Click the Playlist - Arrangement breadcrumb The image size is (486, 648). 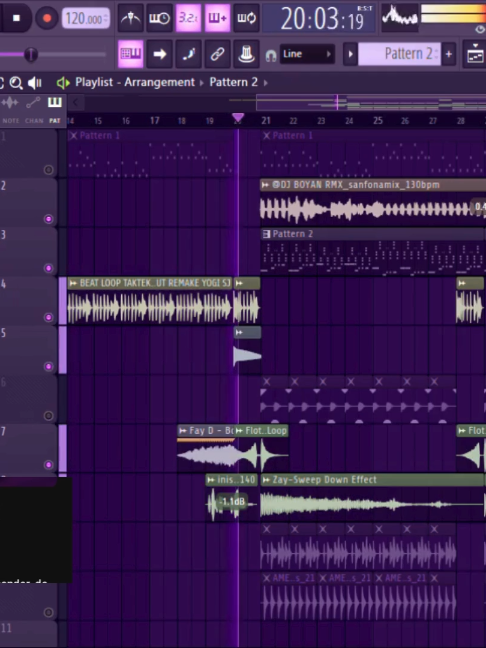click(135, 82)
